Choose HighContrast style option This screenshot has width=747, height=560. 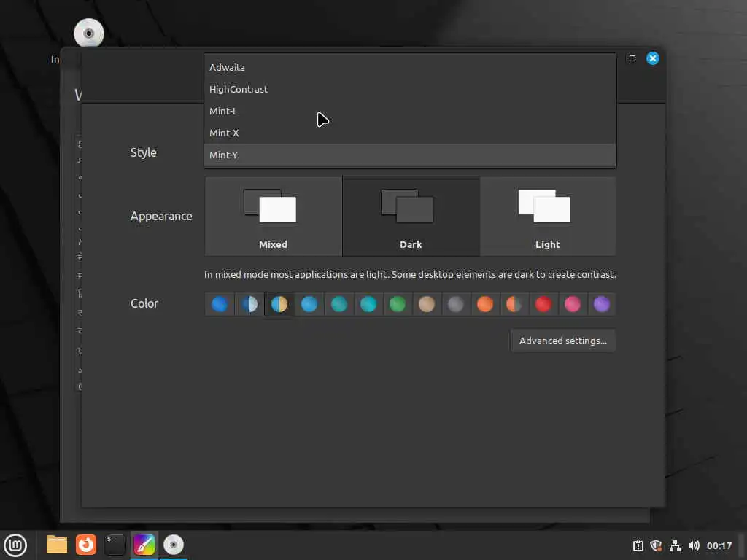[410, 89]
